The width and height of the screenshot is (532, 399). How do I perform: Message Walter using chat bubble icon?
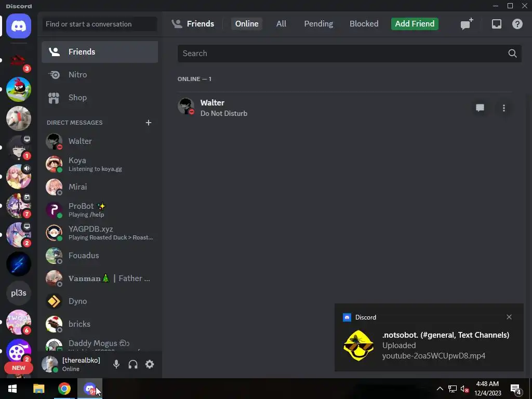[480, 108]
